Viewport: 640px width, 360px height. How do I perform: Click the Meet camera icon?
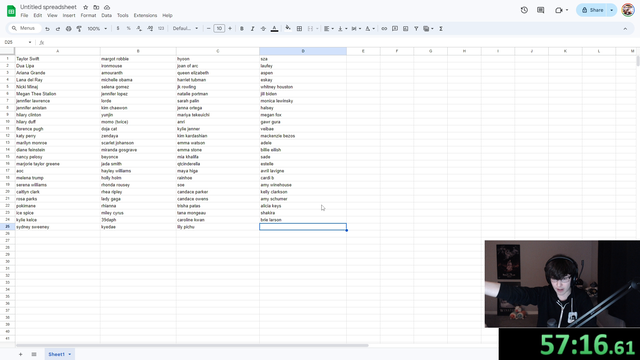[559, 10]
